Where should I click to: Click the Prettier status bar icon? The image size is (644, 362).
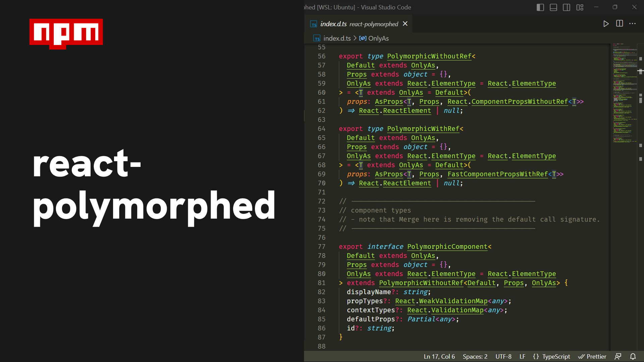[592, 356]
